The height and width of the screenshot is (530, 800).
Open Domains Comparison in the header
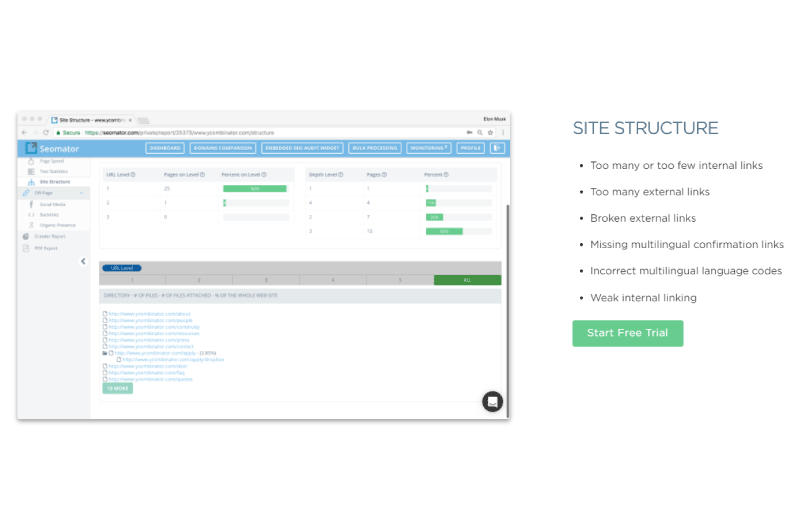click(x=223, y=148)
